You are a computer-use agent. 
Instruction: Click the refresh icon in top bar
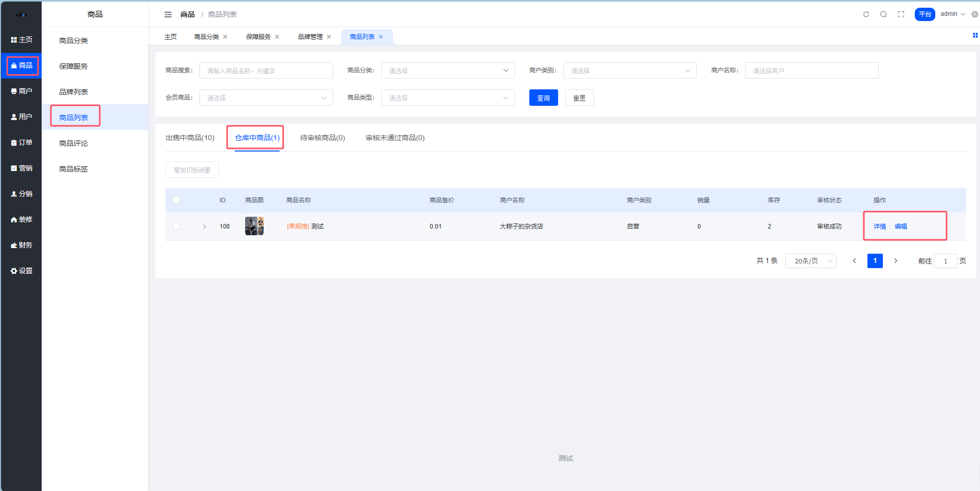tap(866, 14)
